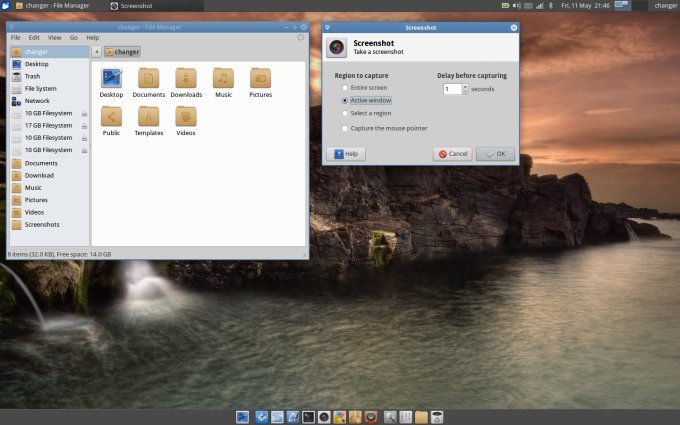Image resolution: width=680 pixels, height=425 pixels.
Task: Open the Go menu in File Manager
Action: 74,37
